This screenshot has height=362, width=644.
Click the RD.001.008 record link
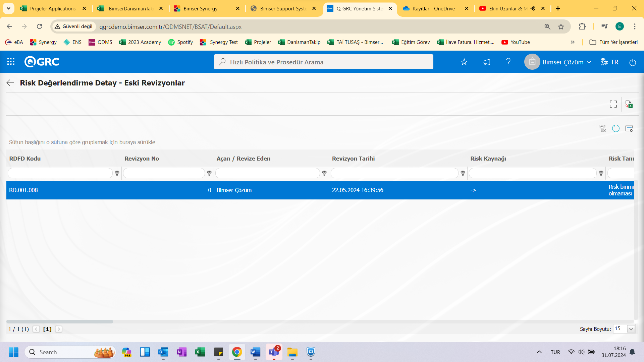(x=23, y=190)
